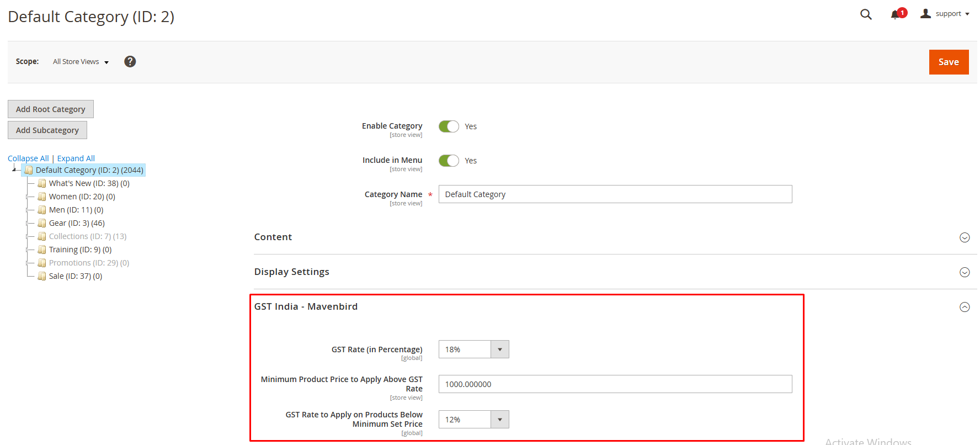Open the support user account menu
The height and width of the screenshot is (445, 980).
coord(945,14)
